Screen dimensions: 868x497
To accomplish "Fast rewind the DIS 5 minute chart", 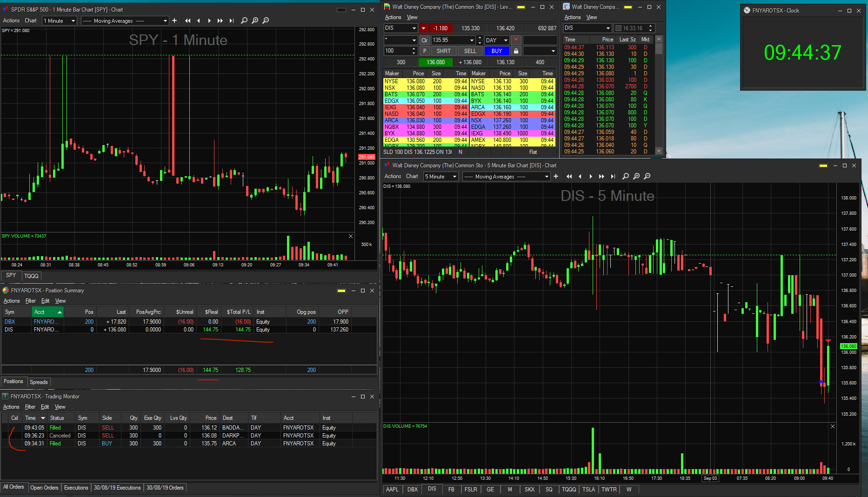I will click(569, 176).
